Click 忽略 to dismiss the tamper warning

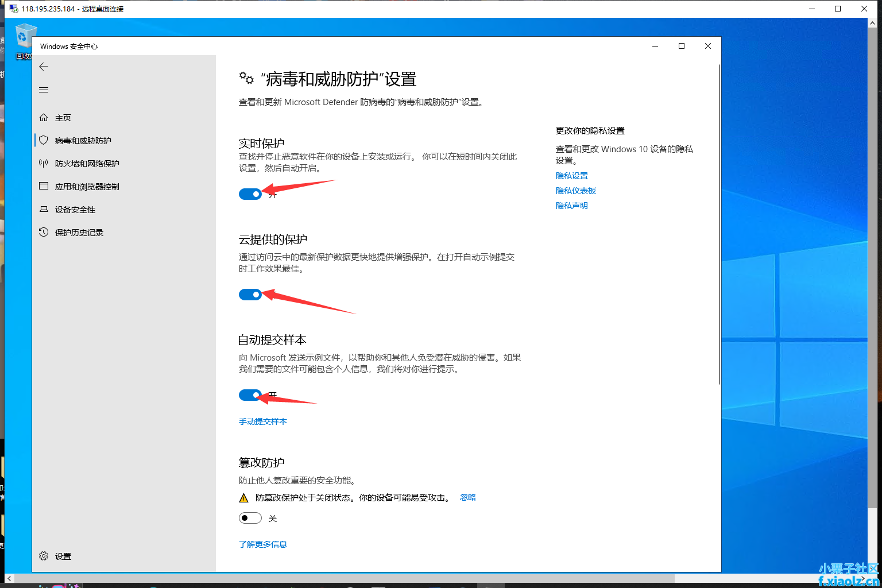[467, 497]
